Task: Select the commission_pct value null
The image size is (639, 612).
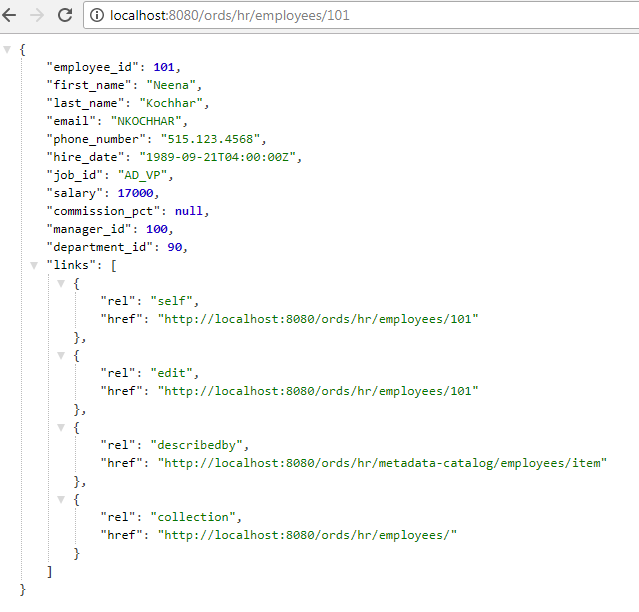Action: [x=189, y=211]
